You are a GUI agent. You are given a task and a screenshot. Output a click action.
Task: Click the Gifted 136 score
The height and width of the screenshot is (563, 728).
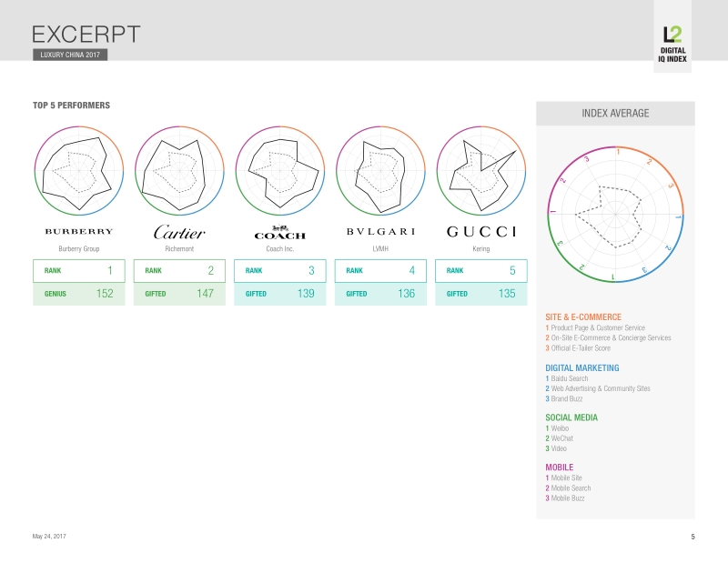point(380,294)
